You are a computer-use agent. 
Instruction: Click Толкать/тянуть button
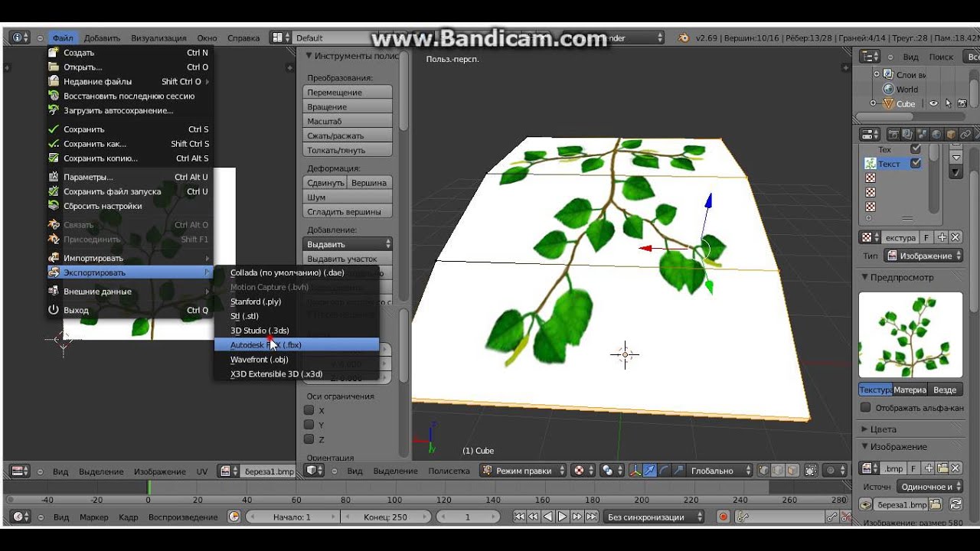(x=348, y=150)
